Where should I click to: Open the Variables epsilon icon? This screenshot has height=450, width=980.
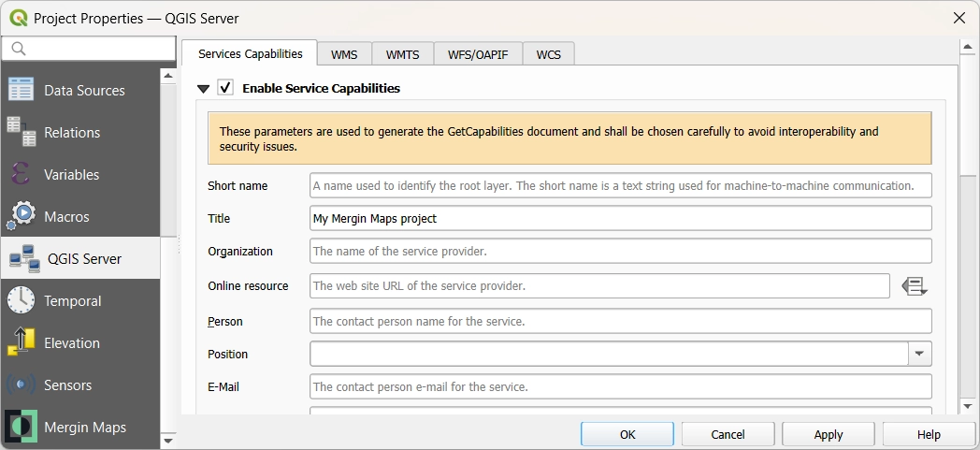pyautogui.click(x=20, y=174)
